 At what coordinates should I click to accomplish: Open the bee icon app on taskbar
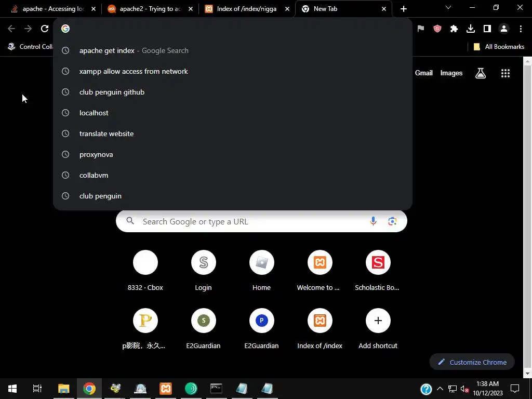click(x=115, y=389)
